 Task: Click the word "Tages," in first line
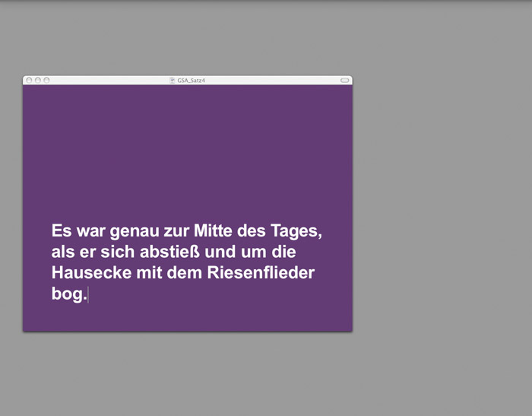click(296, 232)
